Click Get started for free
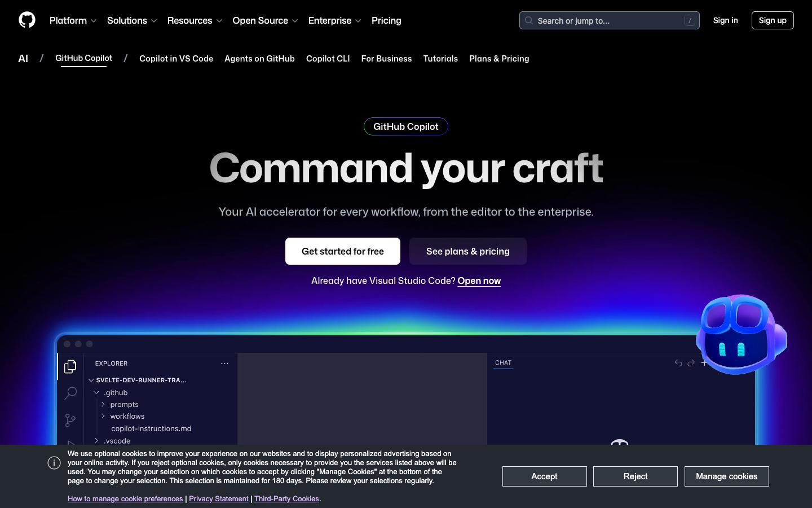This screenshot has height=508, width=812. [342, 251]
